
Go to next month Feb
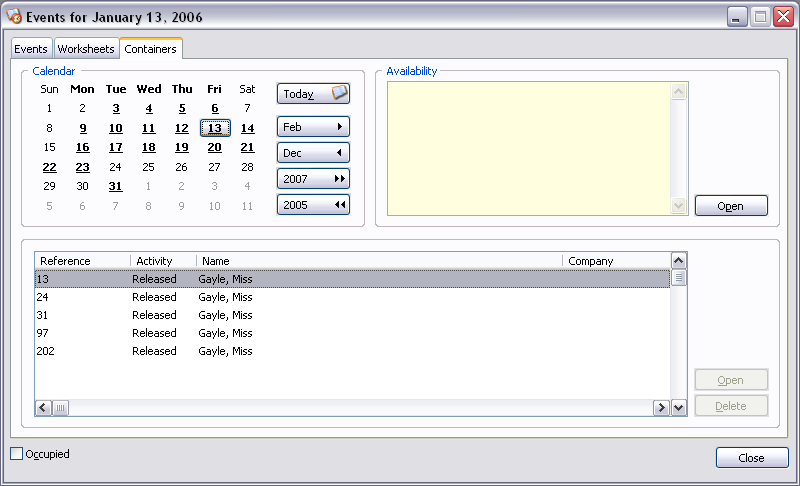(x=313, y=128)
